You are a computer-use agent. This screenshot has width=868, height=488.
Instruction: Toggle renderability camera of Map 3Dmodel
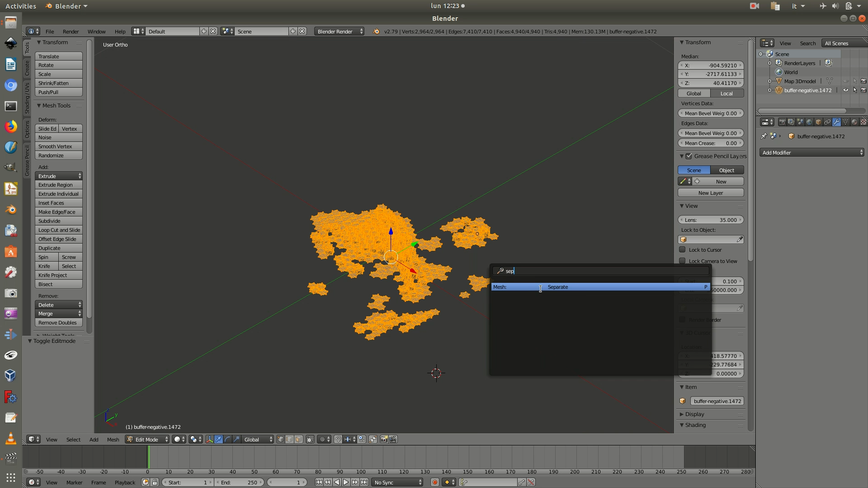point(863,81)
